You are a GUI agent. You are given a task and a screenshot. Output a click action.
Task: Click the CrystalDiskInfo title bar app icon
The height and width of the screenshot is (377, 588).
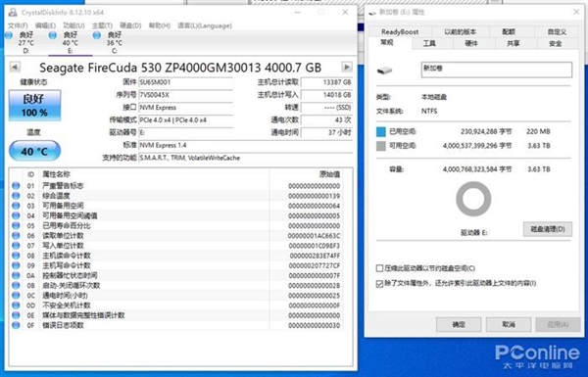tap(13, 12)
